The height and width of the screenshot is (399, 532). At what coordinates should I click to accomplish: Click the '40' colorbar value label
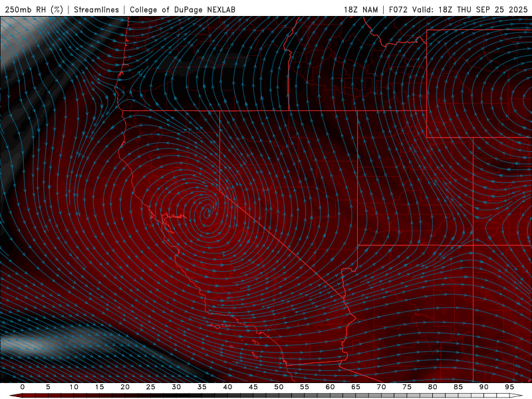(227, 387)
